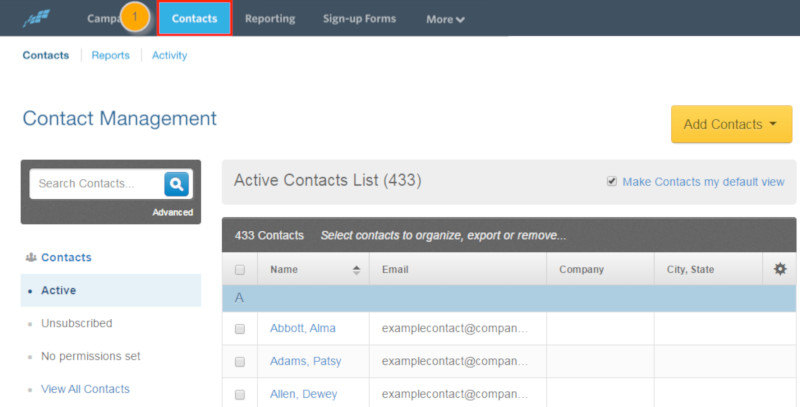The height and width of the screenshot is (407, 800).
Task: Open the Activity sub-navigation link
Action: (x=169, y=55)
